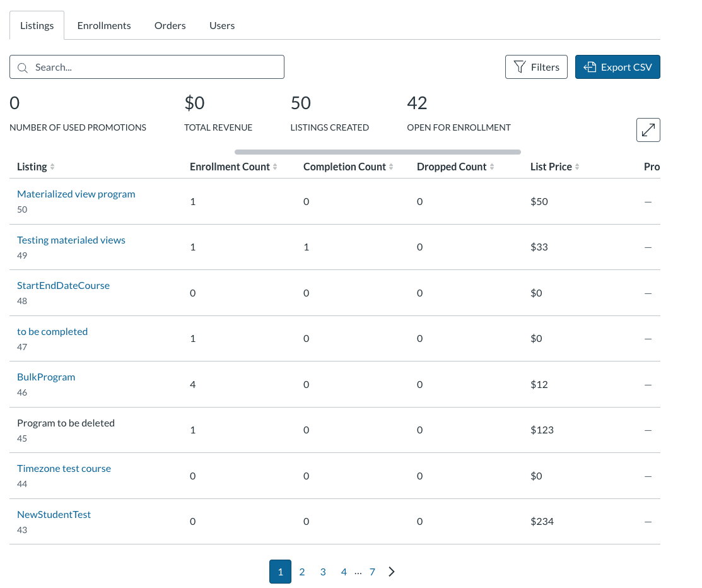The width and height of the screenshot is (702, 588).
Task: Click the expand table fullscreen icon
Action: [x=648, y=130]
